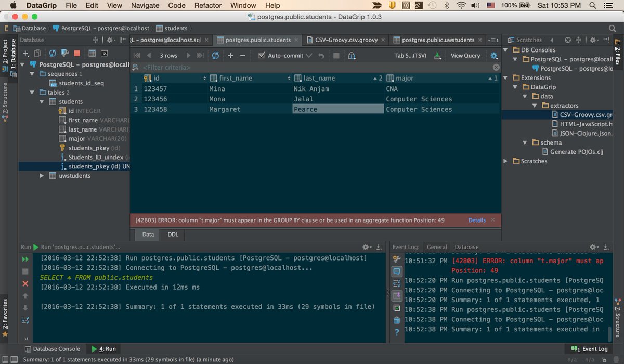Click dump data download icon
The height and width of the screenshot is (364, 624).
437,55
